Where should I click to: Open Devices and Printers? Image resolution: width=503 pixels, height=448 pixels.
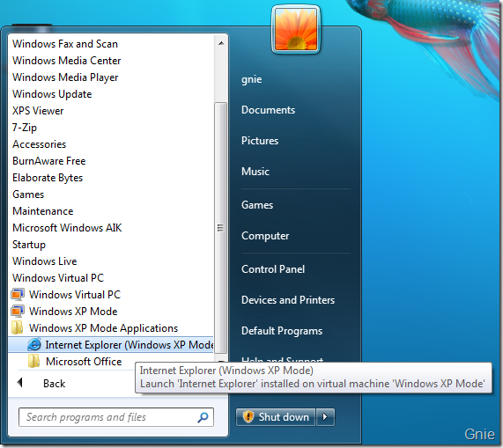tap(288, 300)
